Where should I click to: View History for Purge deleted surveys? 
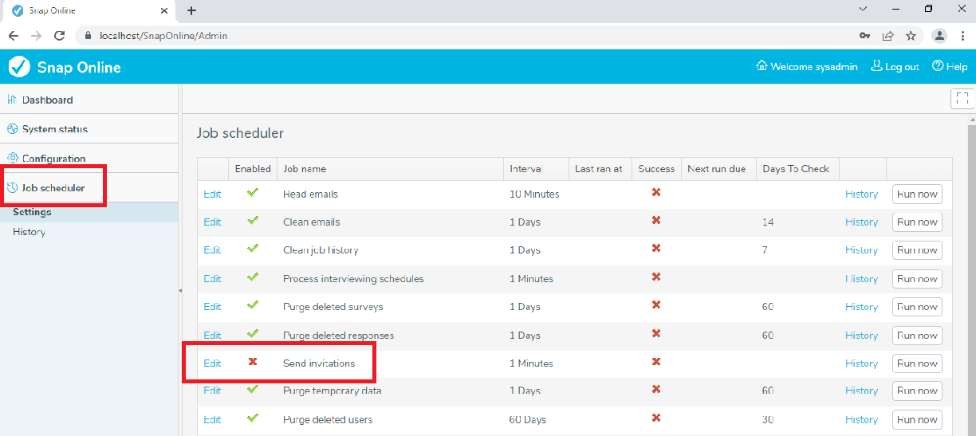pos(861,307)
